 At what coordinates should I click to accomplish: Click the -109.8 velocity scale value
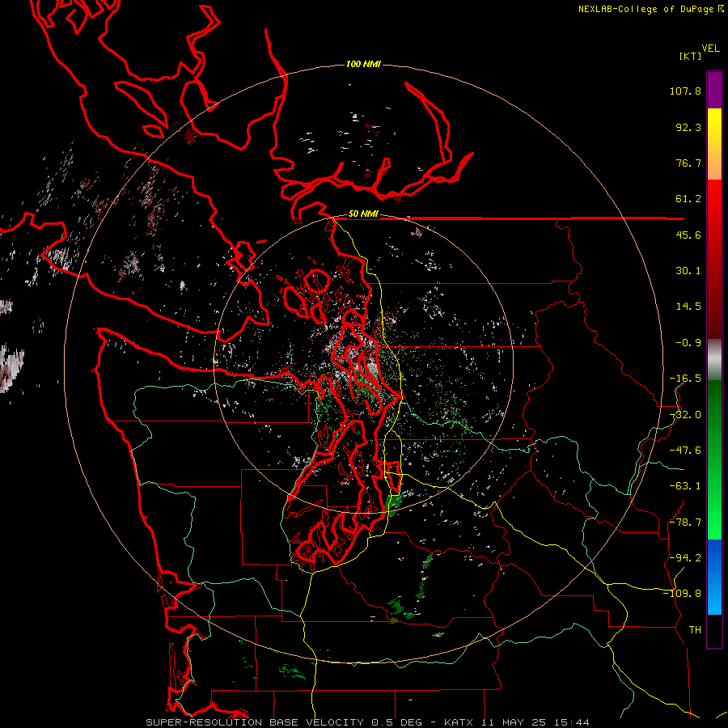pos(683,594)
